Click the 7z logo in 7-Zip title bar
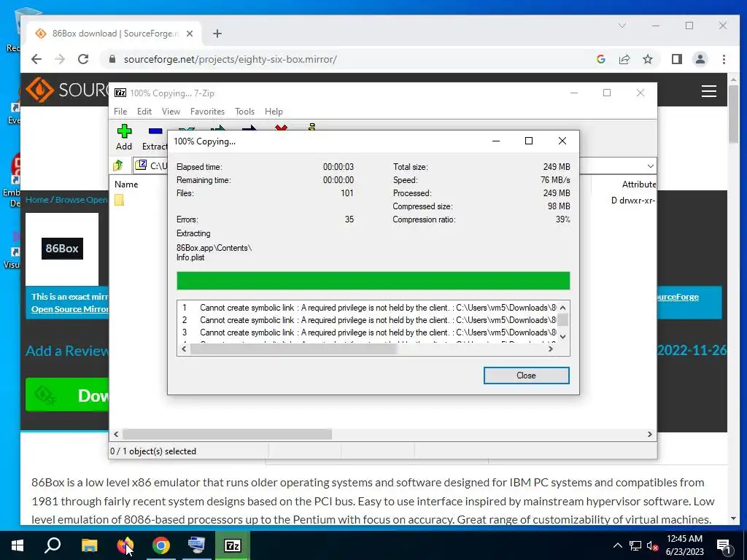 [120, 93]
